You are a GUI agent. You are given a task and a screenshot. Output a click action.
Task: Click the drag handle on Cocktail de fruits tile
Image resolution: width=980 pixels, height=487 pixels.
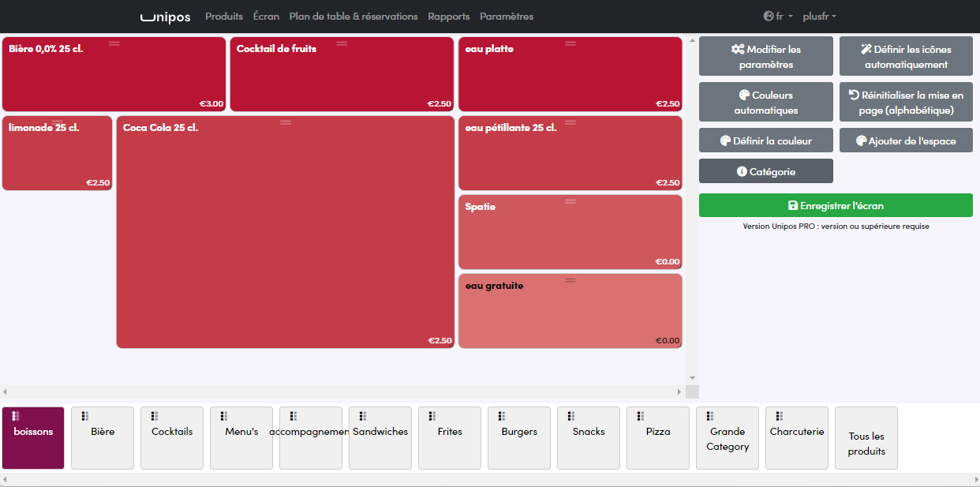point(342,43)
